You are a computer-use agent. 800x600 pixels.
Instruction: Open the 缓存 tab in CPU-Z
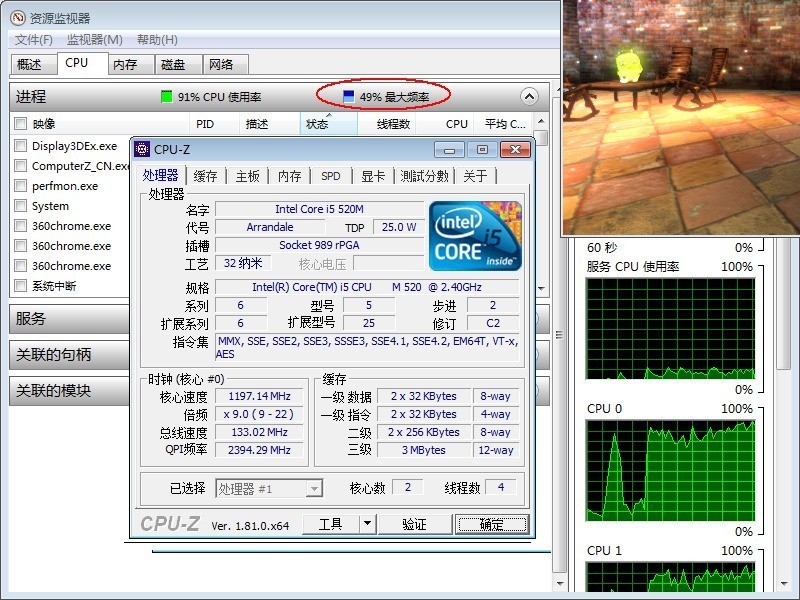coord(205,177)
